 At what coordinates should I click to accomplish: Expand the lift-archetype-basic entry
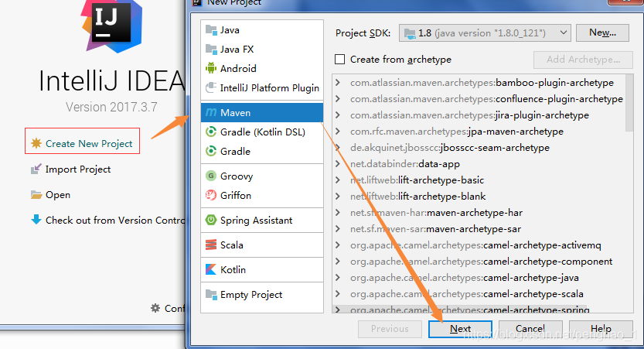click(338, 180)
